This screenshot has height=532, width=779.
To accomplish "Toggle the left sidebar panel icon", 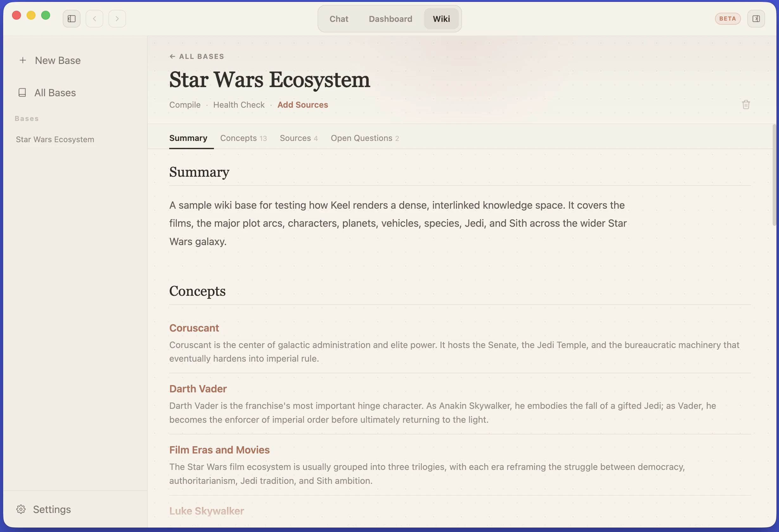I will click(x=71, y=19).
